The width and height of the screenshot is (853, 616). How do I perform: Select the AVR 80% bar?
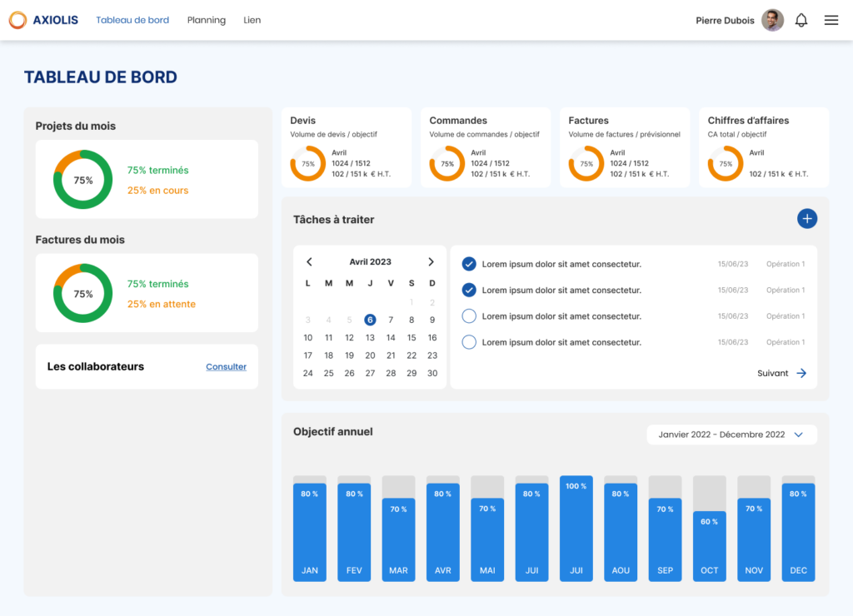tap(443, 532)
